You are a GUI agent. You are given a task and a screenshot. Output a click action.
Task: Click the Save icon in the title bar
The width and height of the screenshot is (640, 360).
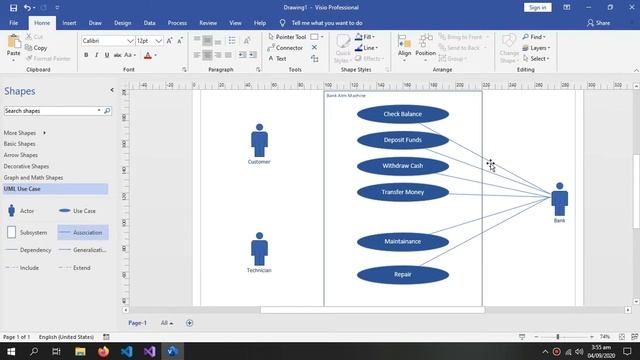(13, 8)
